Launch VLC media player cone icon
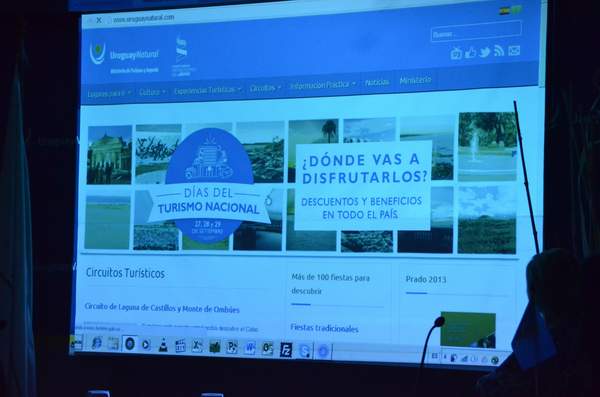The width and height of the screenshot is (600, 397). click(163, 345)
